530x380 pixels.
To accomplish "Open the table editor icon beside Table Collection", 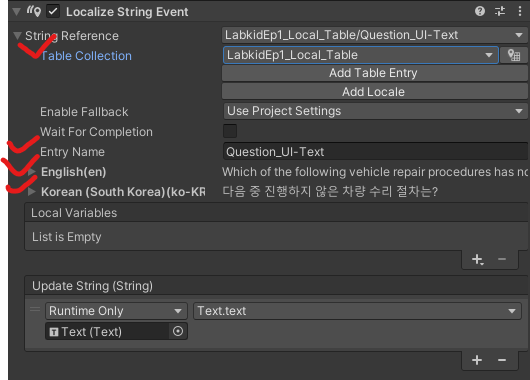I will tap(514, 55).
